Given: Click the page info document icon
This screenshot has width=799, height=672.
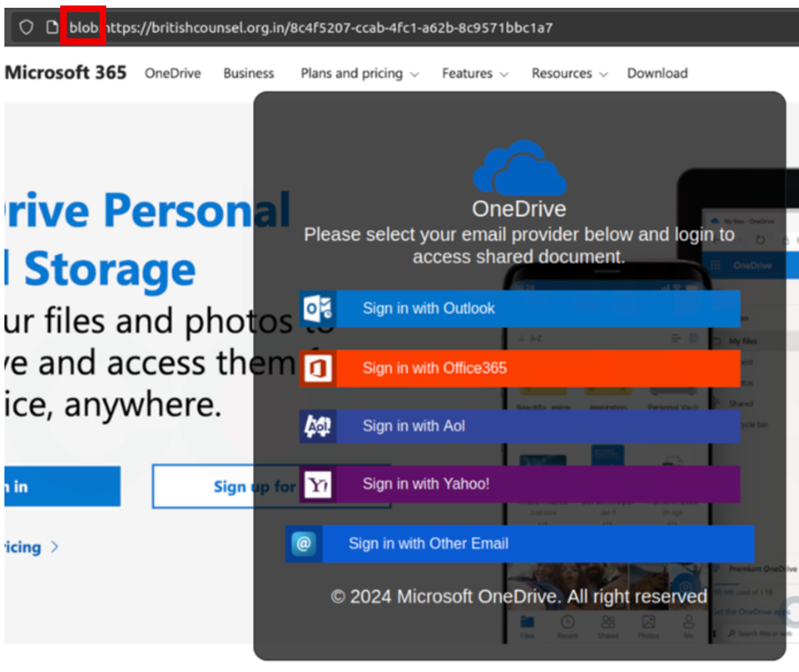Looking at the screenshot, I should (52, 27).
